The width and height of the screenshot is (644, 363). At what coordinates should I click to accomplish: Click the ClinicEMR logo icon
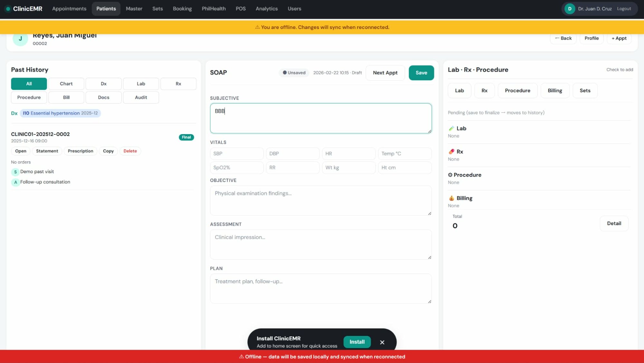[x=8, y=9]
